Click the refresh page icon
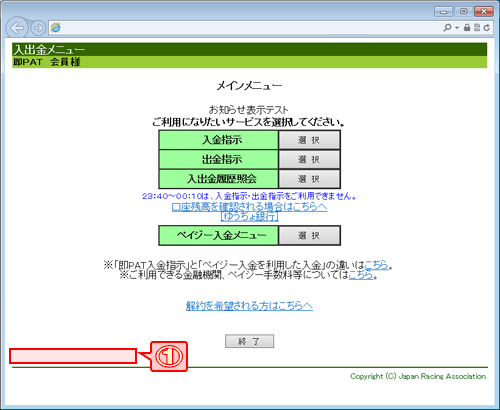 pyautogui.click(x=487, y=28)
